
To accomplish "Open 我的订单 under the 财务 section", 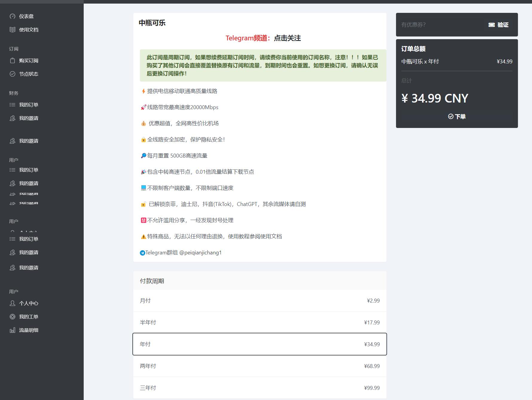I will (29, 105).
